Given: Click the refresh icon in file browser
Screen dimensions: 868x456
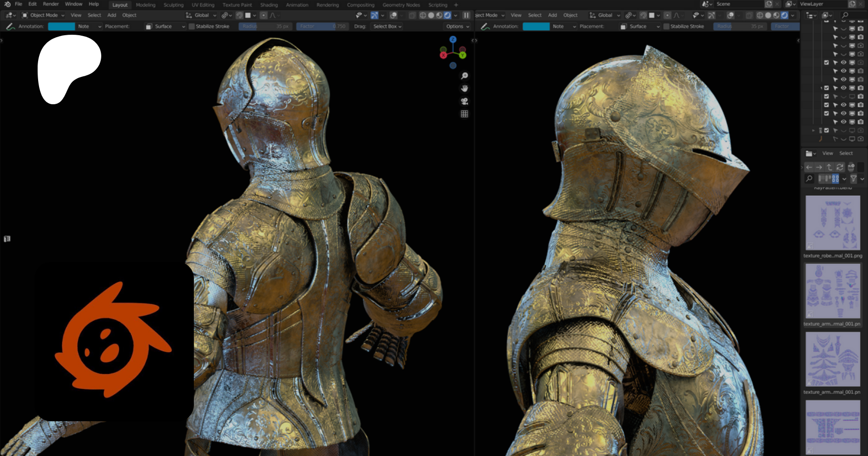Looking at the screenshot, I should click(840, 167).
